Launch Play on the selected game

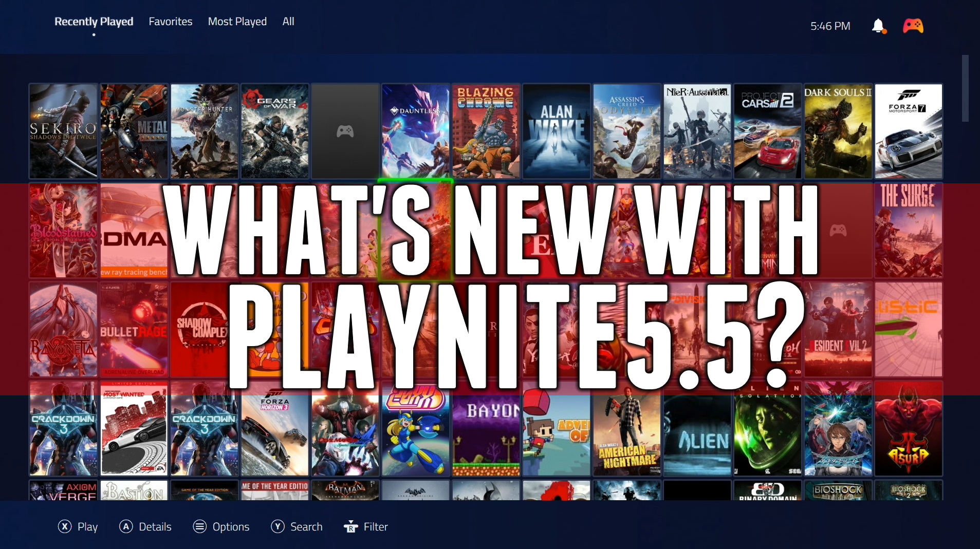tap(78, 526)
